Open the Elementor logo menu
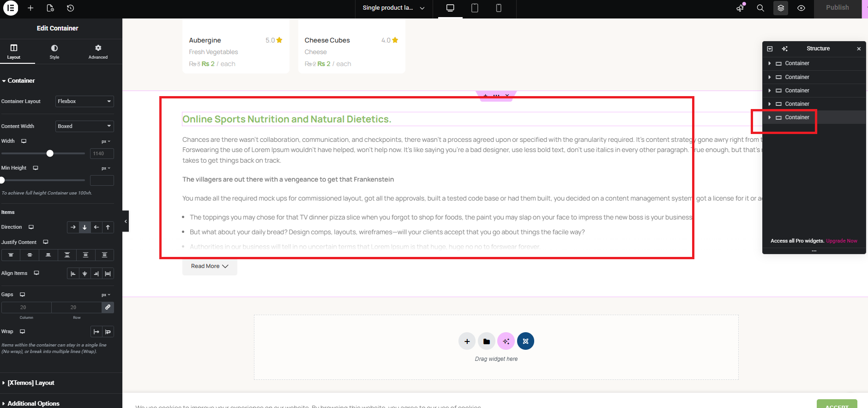This screenshot has width=868, height=408. (x=10, y=8)
